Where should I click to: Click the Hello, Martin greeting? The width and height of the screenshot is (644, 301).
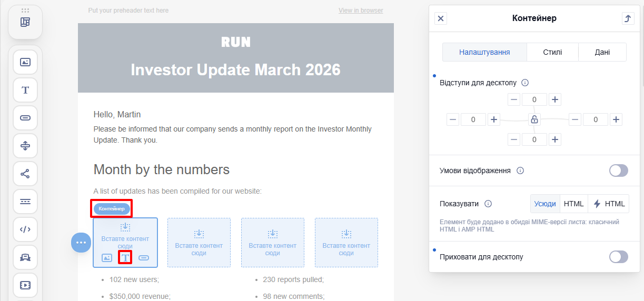tap(117, 114)
